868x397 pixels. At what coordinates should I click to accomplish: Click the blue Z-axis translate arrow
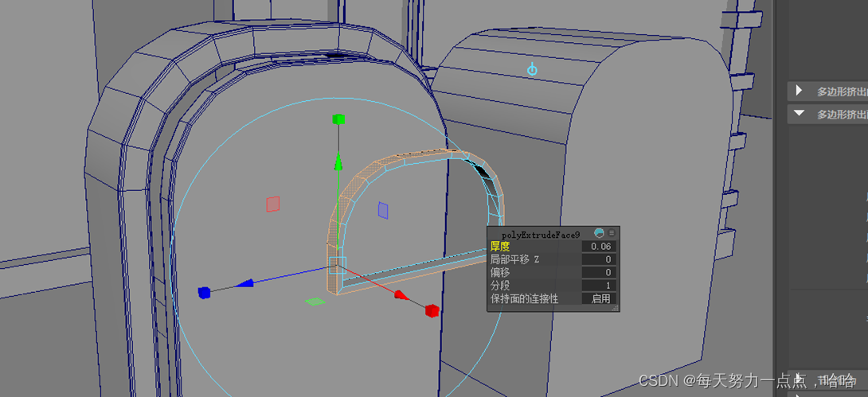click(x=244, y=284)
